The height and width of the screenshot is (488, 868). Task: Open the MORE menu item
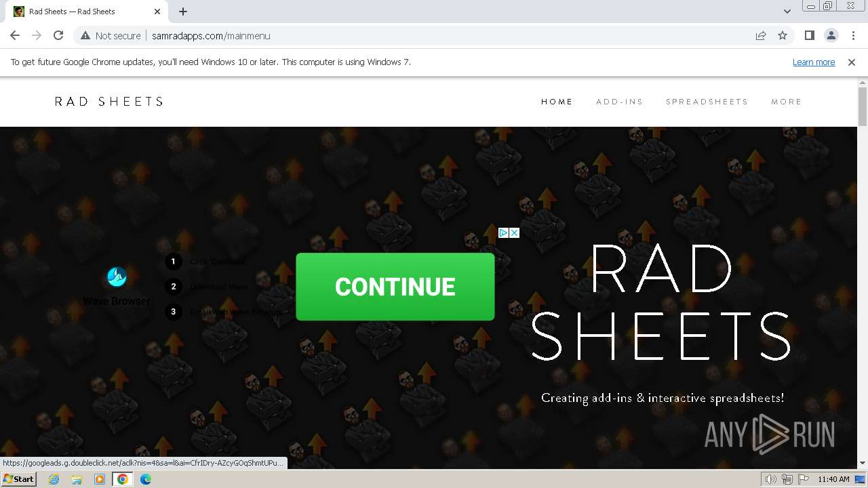coord(787,102)
